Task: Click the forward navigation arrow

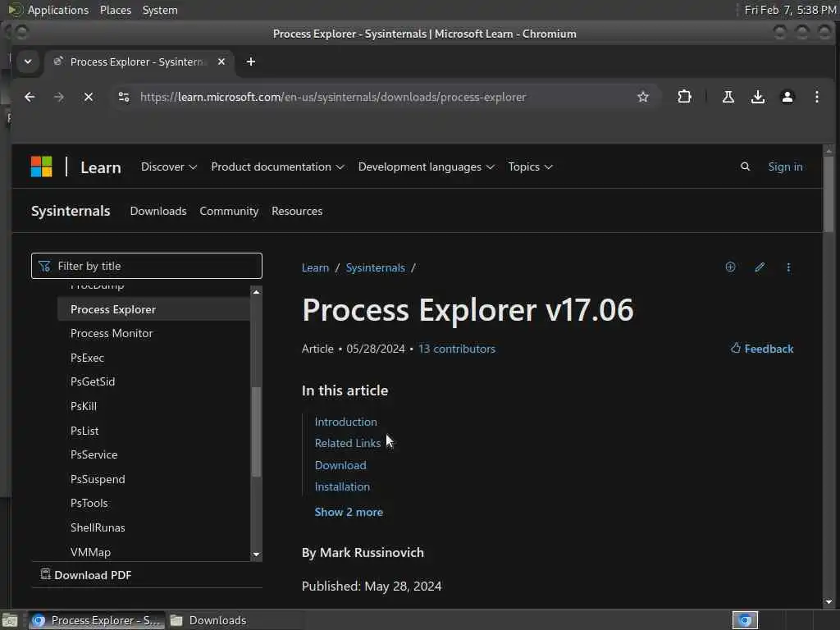Action: tap(59, 97)
